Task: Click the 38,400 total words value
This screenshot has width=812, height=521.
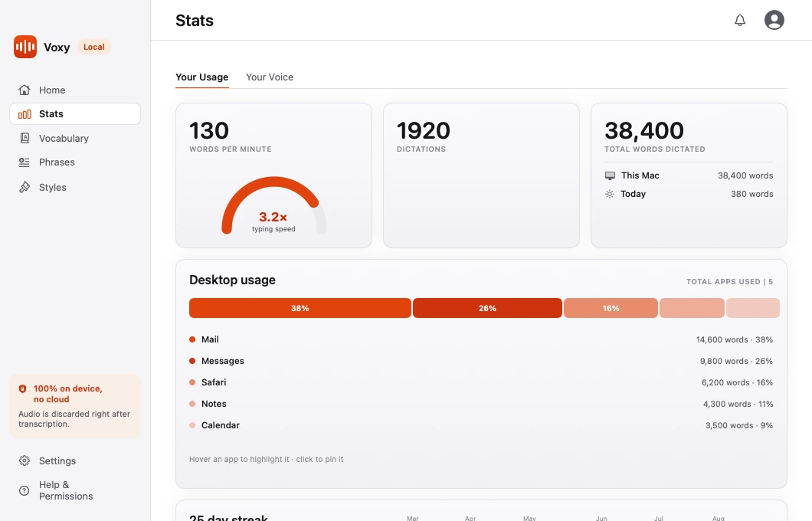Action: [x=643, y=130]
